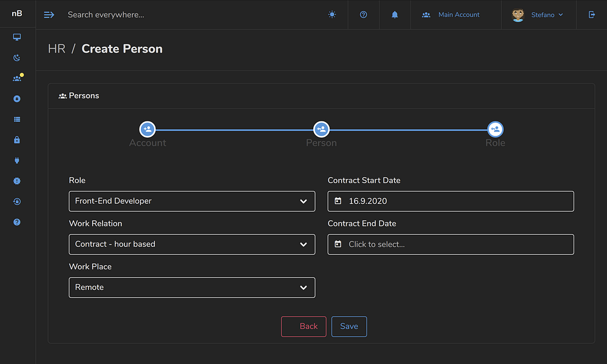Viewport: 607px width, 364px height.
Task: Click the logout icon in top bar
Action: pyautogui.click(x=592, y=15)
